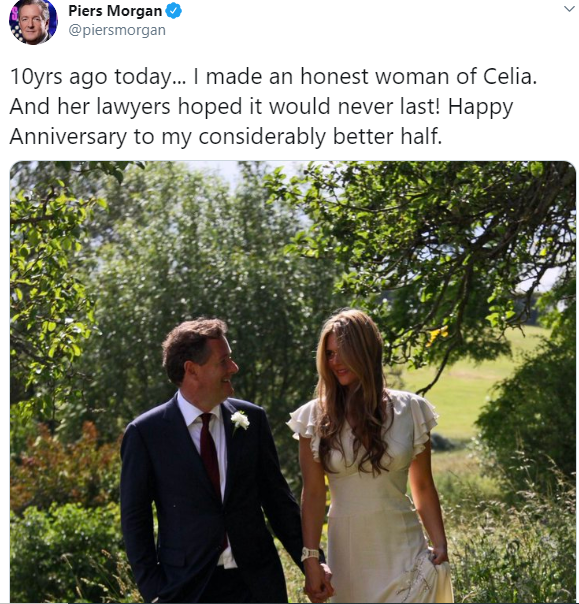Image resolution: width=579 pixels, height=604 pixels.
Task: Click the blue verified badge
Action: coord(173,11)
